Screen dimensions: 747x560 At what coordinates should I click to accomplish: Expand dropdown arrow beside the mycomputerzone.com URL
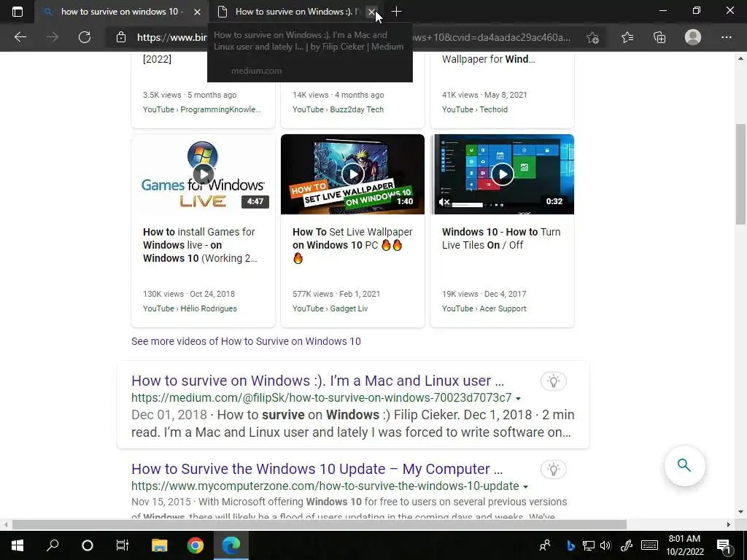pyautogui.click(x=525, y=486)
